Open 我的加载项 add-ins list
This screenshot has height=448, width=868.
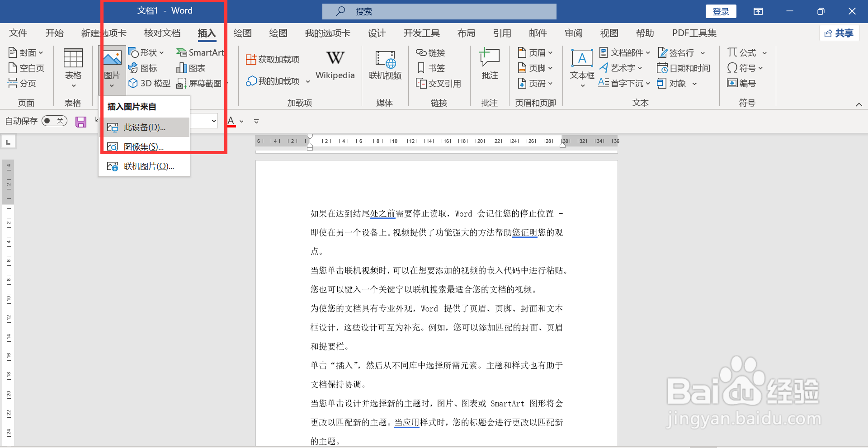(278, 81)
